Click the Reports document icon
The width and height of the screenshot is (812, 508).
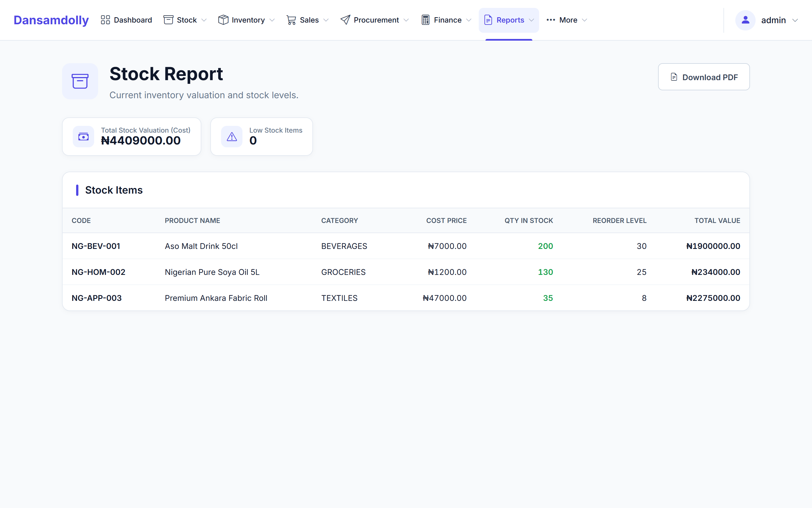(488, 20)
